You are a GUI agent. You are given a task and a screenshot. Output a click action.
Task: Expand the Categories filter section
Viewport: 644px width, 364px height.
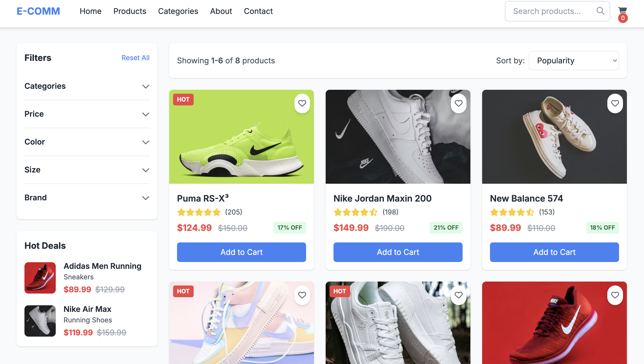[87, 86]
